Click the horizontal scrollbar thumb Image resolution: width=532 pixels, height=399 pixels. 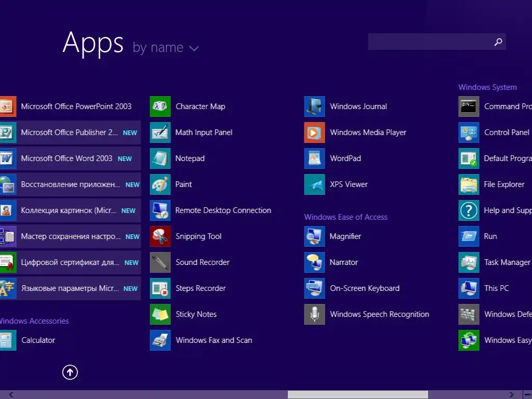[x=358, y=395]
